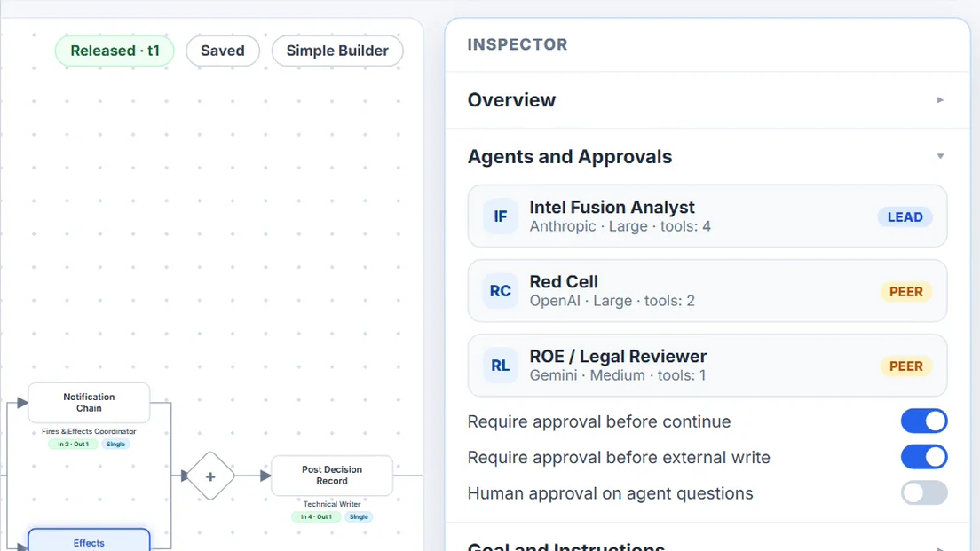The width and height of the screenshot is (980, 551).
Task: Click the plus gateway diamond on the canvas
Action: coord(210,476)
